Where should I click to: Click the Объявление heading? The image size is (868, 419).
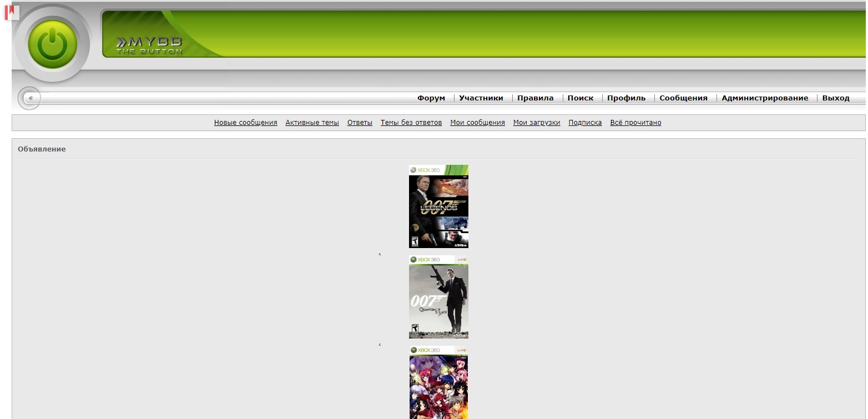[42, 149]
